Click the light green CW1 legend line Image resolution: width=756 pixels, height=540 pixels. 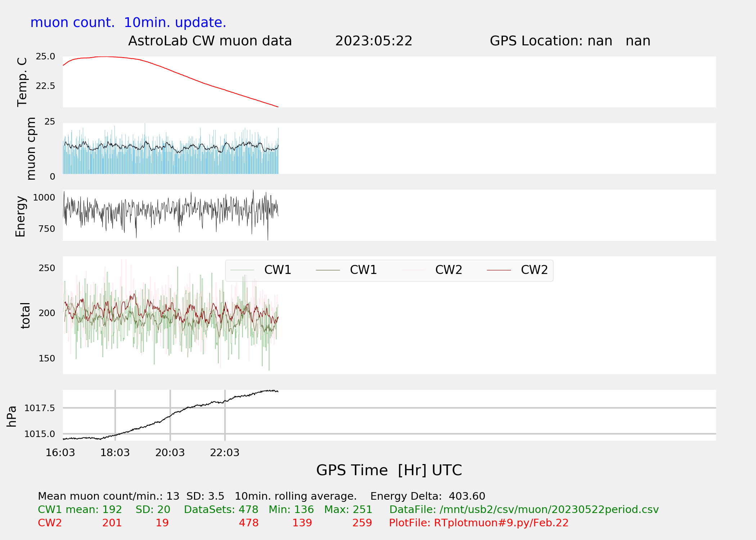tap(242, 270)
